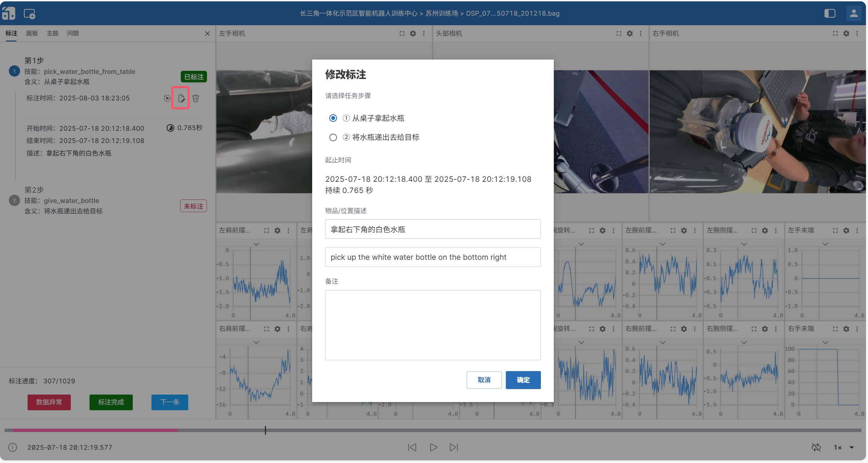The image size is (868, 463).
Task: Click the 确定 button in dialog
Action: coord(523,380)
